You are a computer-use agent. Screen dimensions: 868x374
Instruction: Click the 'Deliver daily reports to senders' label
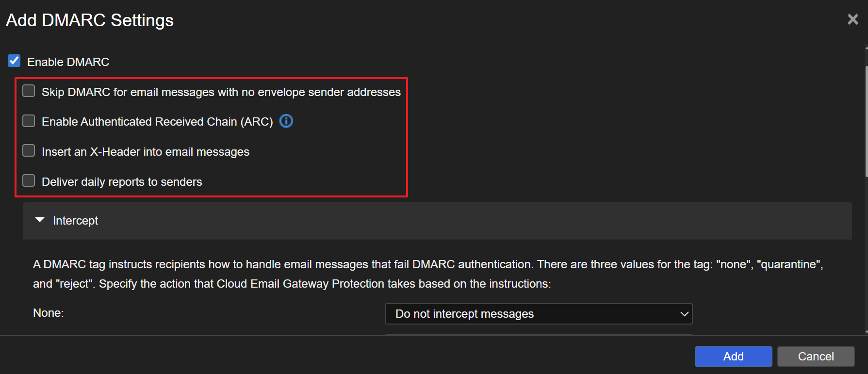122,182
